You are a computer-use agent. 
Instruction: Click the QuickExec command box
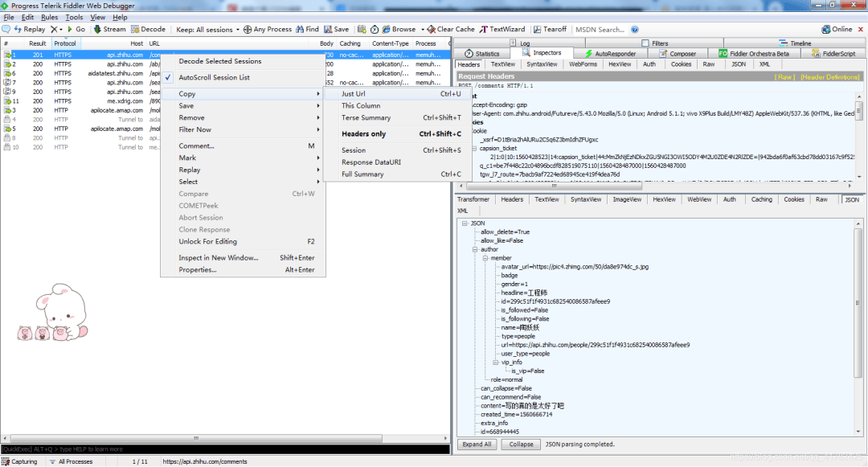pyautogui.click(x=225, y=449)
